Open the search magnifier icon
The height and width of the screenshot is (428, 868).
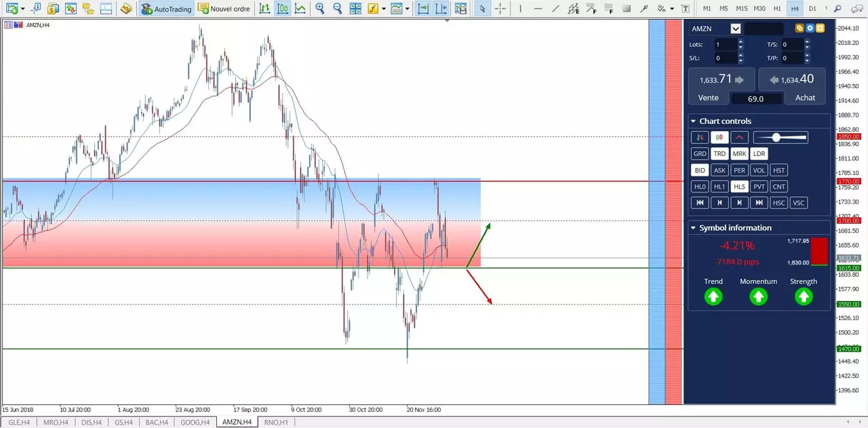coord(837,9)
